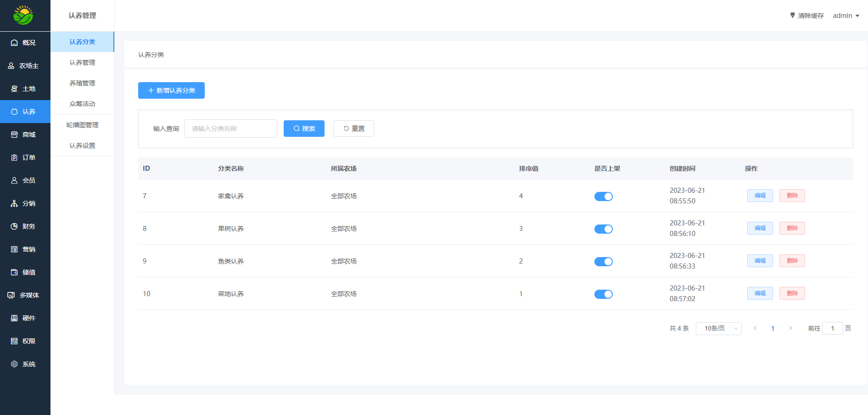This screenshot has width=868, height=415.
Task: Open the 概况 overview home icon
Action: tap(15, 43)
